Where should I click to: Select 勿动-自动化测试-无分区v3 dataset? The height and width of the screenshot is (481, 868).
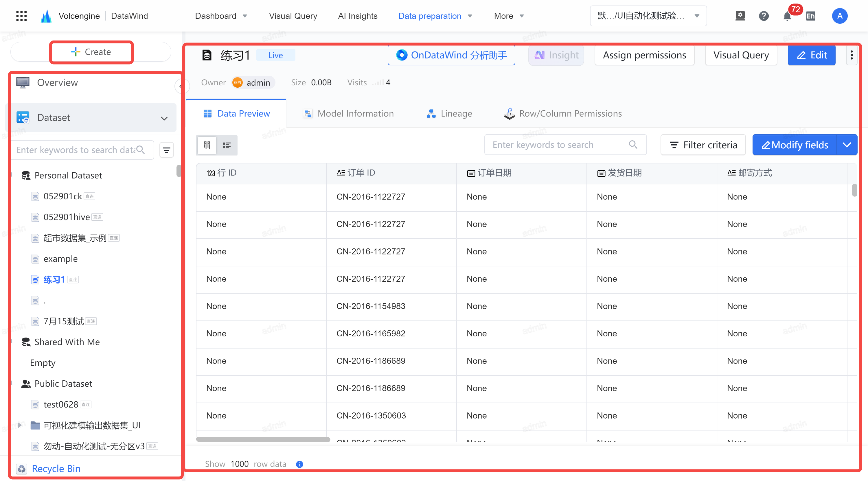pyautogui.click(x=94, y=446)
